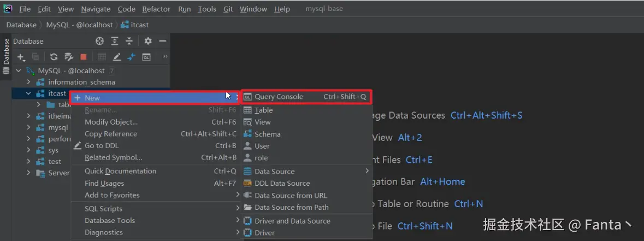Collapse the itcast schema node

[x=28, y=93]
